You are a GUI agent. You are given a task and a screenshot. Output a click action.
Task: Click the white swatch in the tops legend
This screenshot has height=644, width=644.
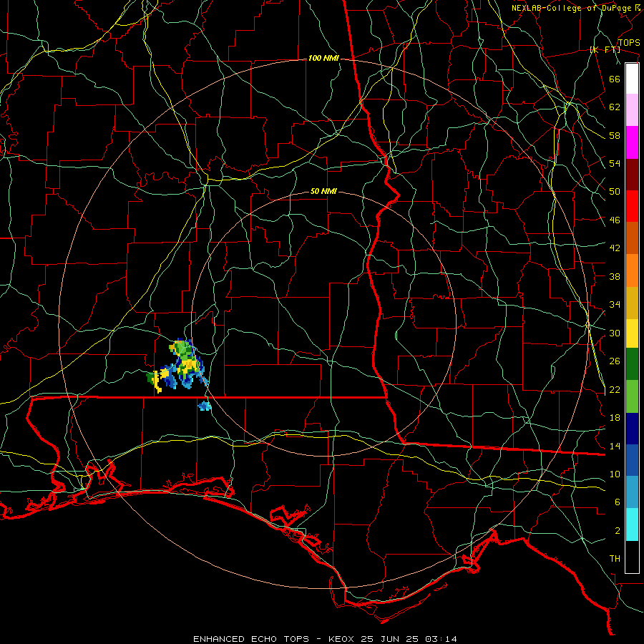632,79
